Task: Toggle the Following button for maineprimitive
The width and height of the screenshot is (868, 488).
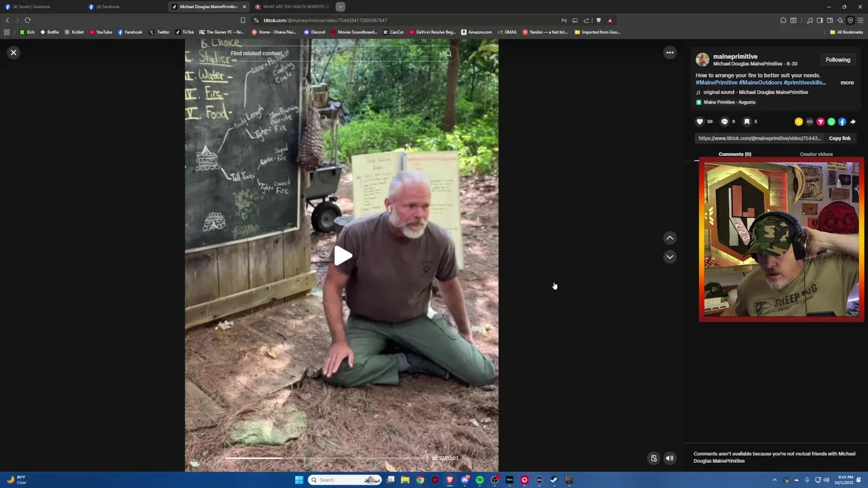Action: 837,60
